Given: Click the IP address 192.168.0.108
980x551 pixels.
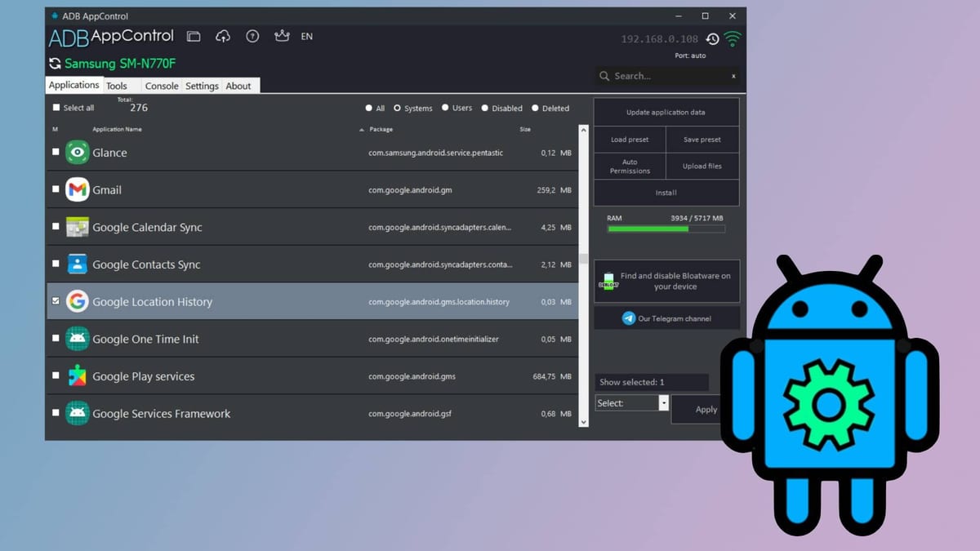Looking at the screenshot, I should tap(660, 39).
